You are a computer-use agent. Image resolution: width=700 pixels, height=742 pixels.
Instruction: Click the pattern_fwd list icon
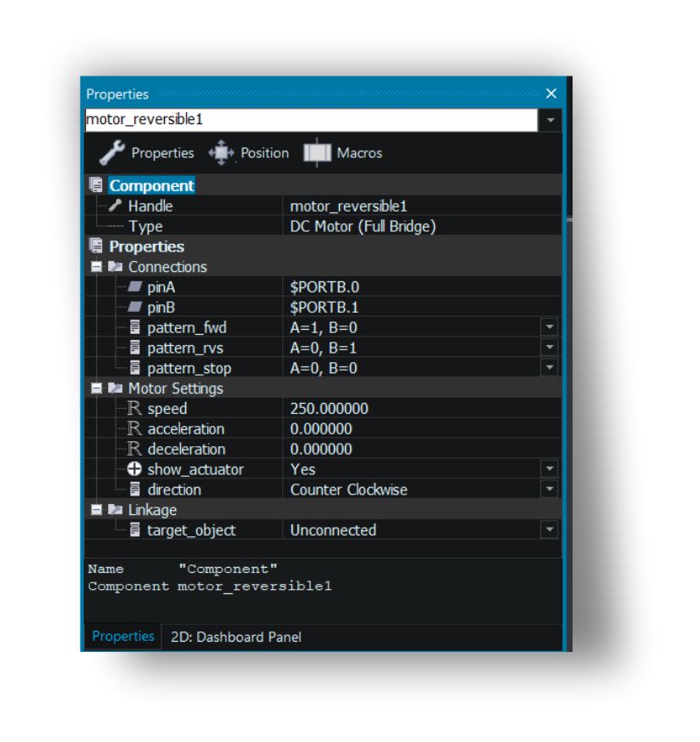pos(135,327)
